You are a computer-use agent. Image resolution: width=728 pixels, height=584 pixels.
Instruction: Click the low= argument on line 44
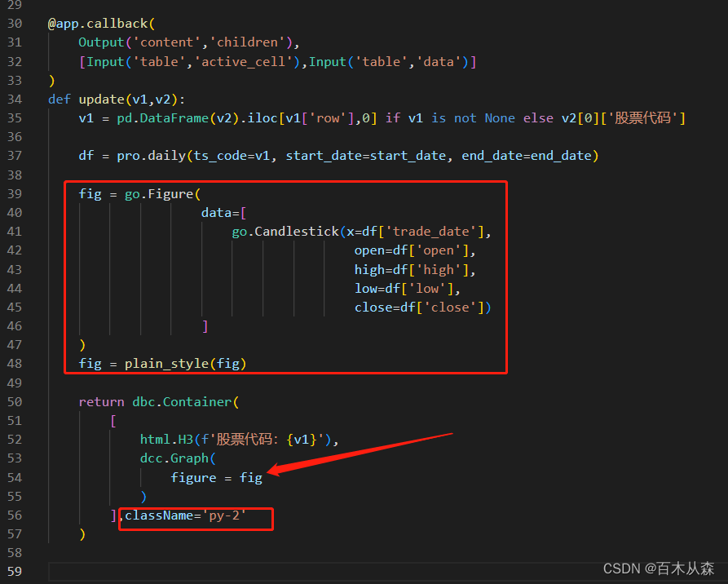[x=370, y=289]
